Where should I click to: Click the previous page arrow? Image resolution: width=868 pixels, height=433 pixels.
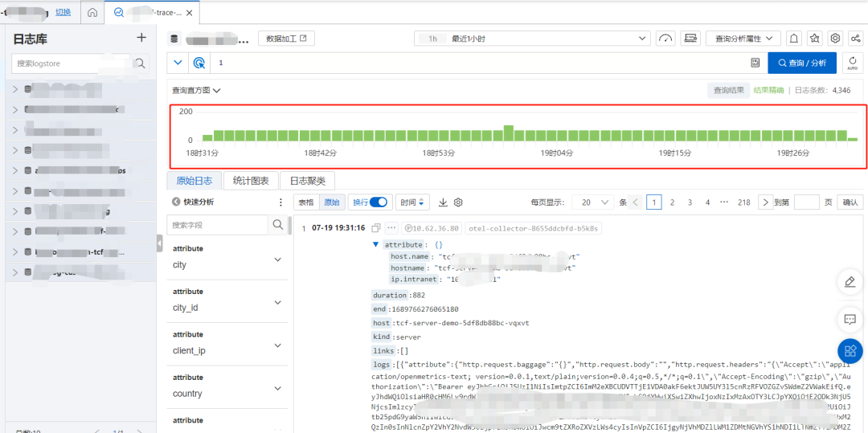pos(635,202)
